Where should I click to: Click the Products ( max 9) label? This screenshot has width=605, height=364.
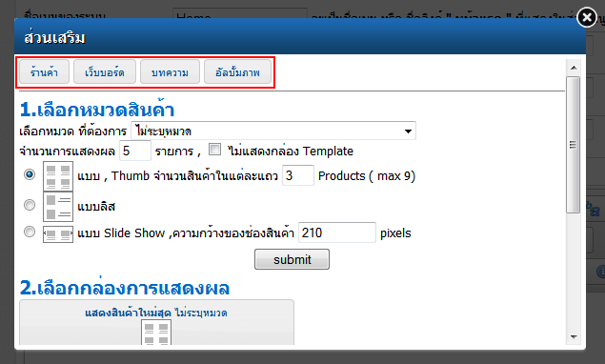tap(367, 176)
